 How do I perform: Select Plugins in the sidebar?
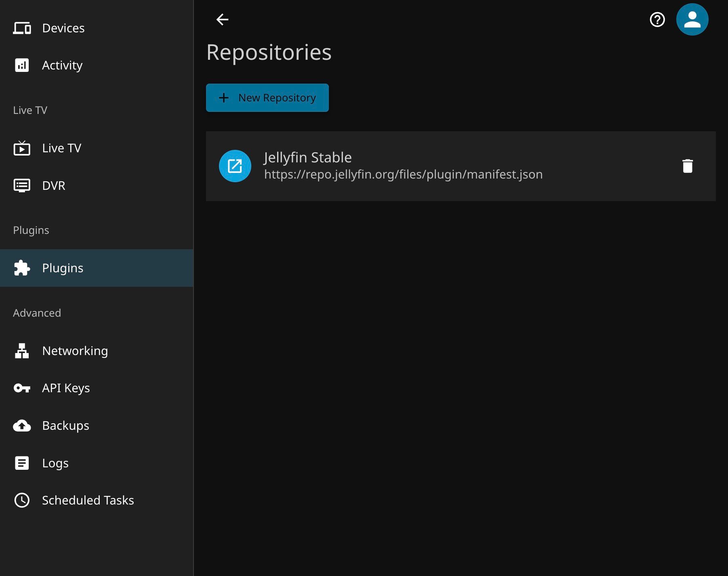tap(97, 268)
